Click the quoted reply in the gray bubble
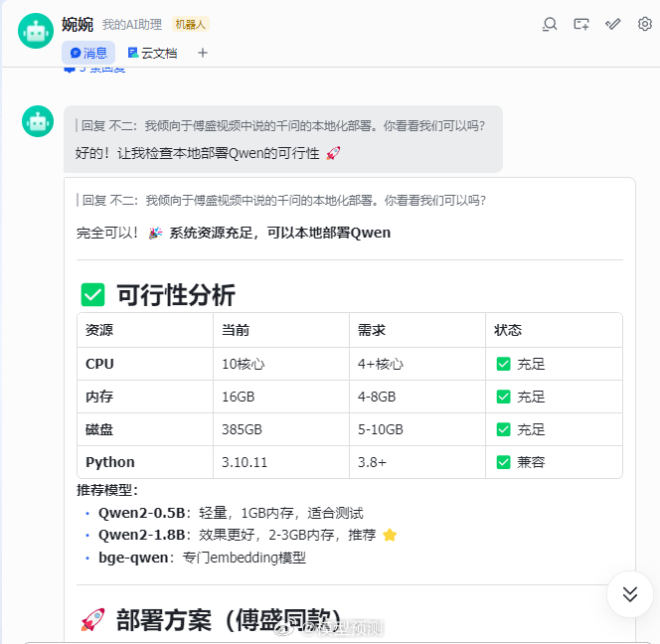Screen dimensions: 660x644 (282, 126)
